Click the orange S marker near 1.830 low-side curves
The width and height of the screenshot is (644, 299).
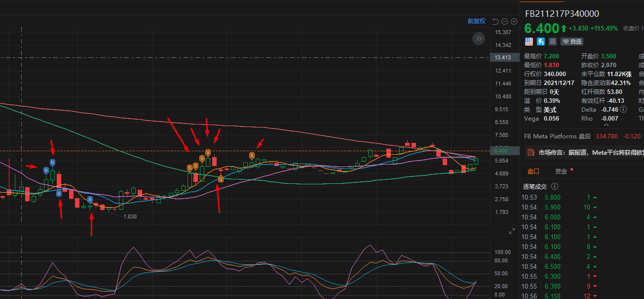(221, 179)
